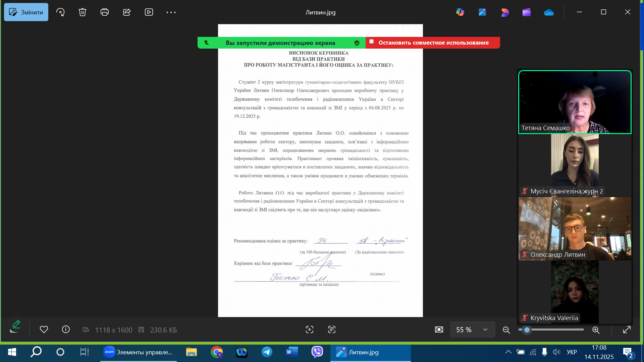Viewport: 644px width, 362px height.
Task: Toggle fullscreen with expand arrows icon
Action: pos(627,330)
